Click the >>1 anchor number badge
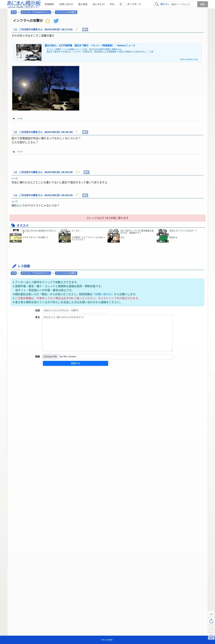 click(15, 29)
